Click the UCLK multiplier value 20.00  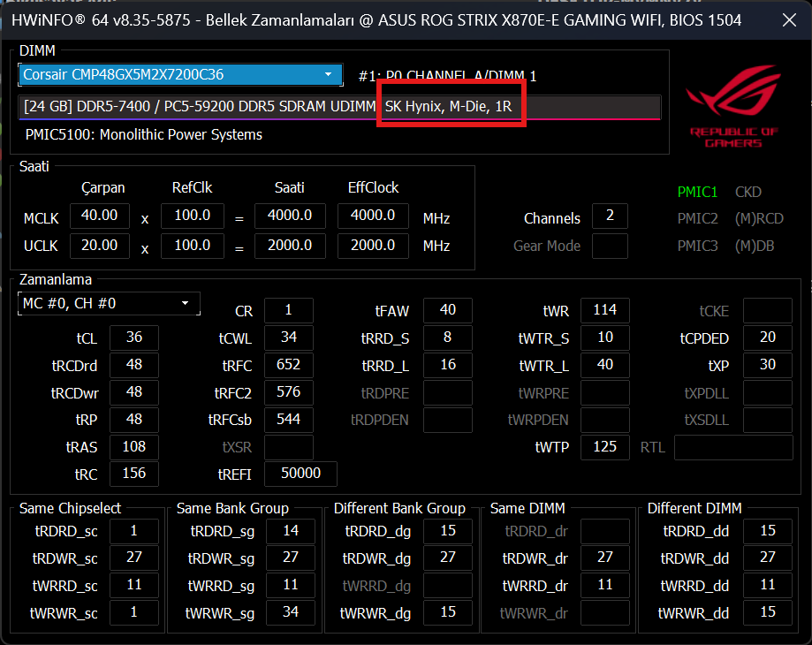pyautogui.click(x=100, y=246)
